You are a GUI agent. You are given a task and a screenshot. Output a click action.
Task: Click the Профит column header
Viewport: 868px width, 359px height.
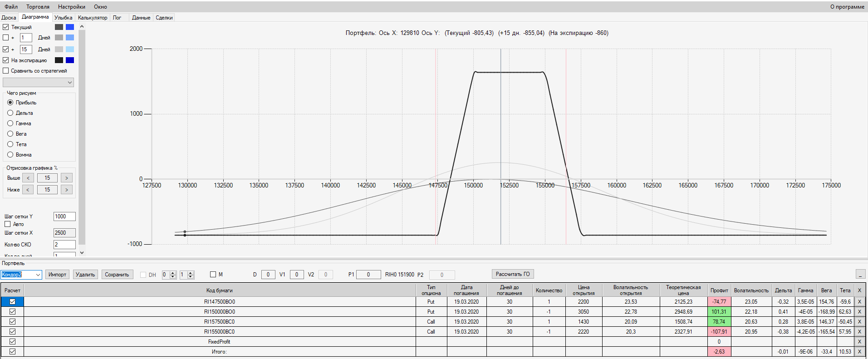719,290
